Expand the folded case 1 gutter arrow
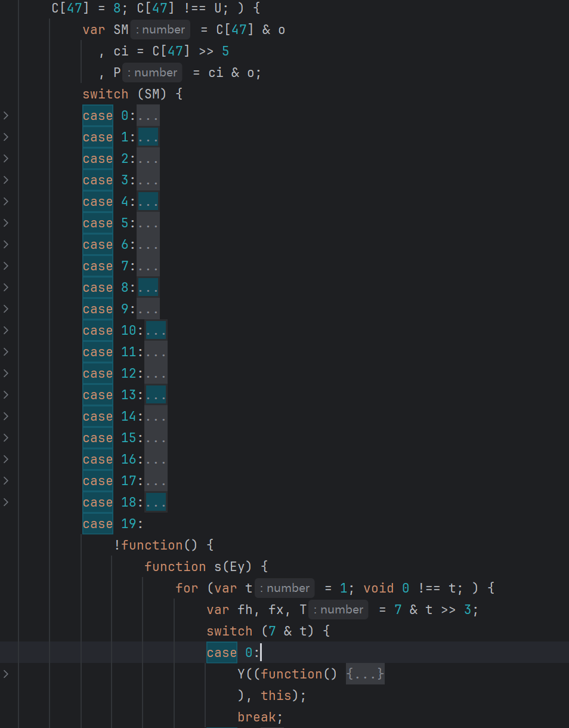The height and width of the screenshot is (728, 569). pos(5,137)
